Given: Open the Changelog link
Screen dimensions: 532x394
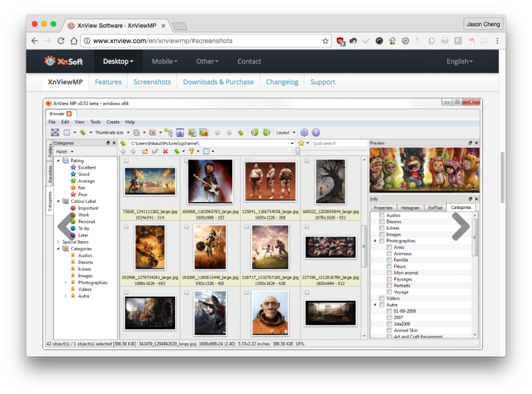Looking at the screenshot, I should [x=282, y=82].
